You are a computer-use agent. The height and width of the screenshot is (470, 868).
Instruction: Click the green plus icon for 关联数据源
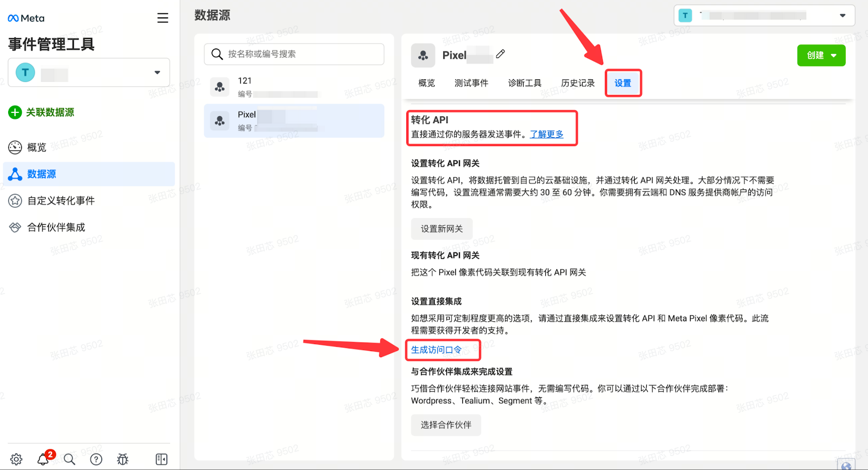pos(15,112)
